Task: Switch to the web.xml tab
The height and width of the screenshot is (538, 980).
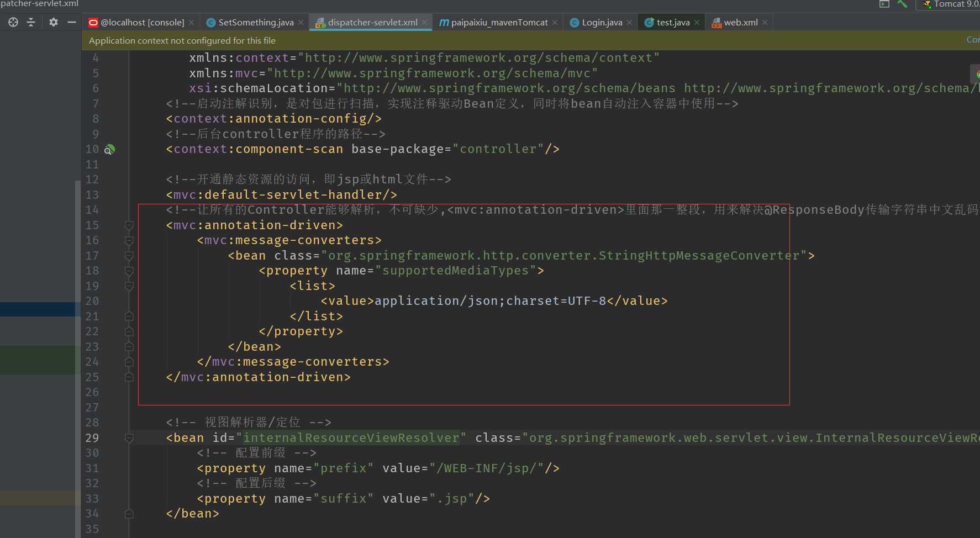Action: (740, 23)
